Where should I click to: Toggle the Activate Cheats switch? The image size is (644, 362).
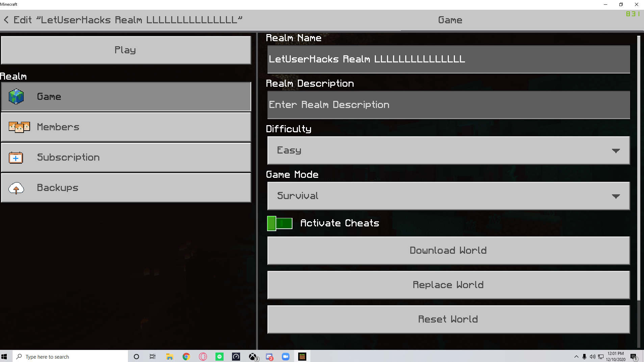280,223
